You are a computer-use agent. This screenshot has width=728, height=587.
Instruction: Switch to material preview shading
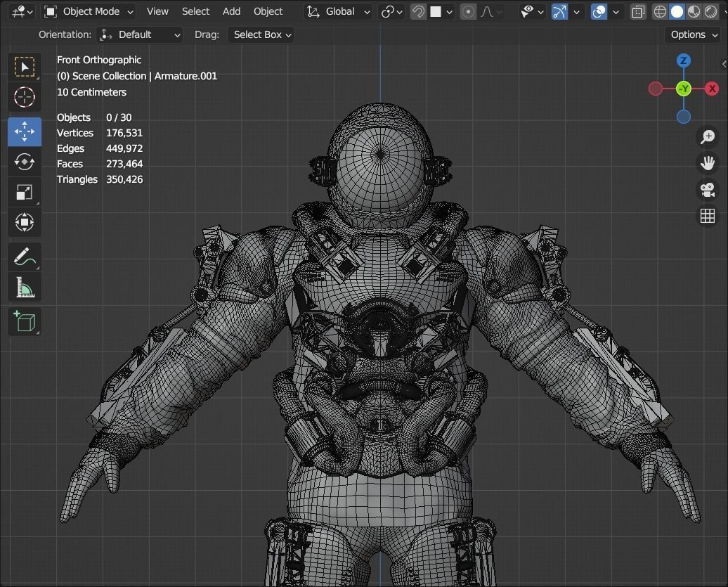(x=694, y=12)
